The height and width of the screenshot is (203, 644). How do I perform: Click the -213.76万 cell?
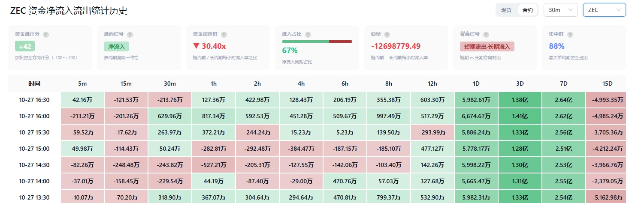[170, 100]
